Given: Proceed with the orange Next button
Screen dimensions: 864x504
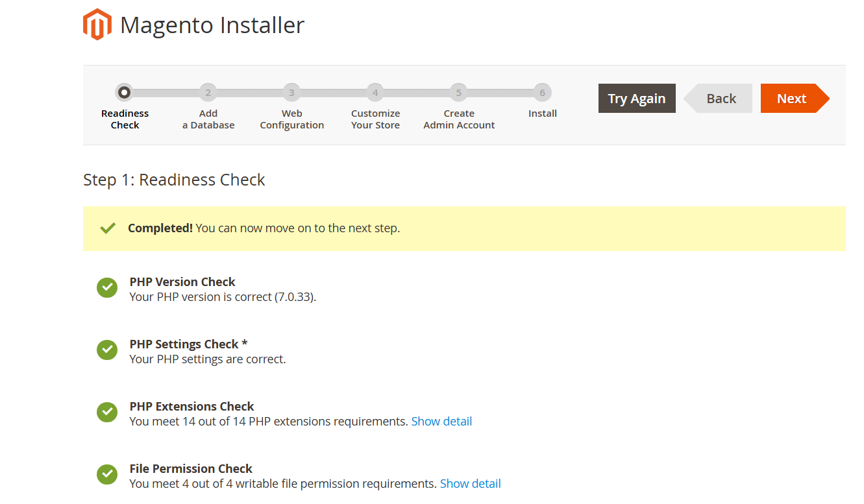Looking at the screenshot, I should (795, 98).
